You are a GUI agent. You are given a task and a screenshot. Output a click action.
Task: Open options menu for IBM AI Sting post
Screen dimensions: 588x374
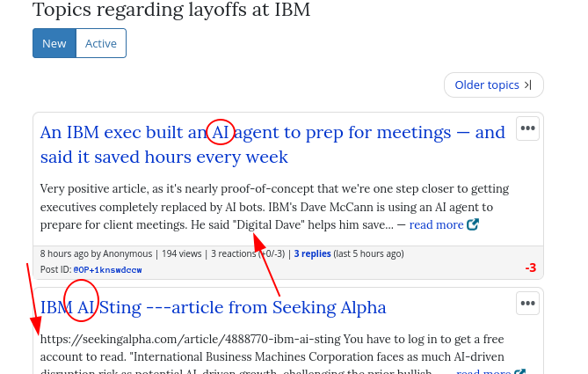point(527,304)
